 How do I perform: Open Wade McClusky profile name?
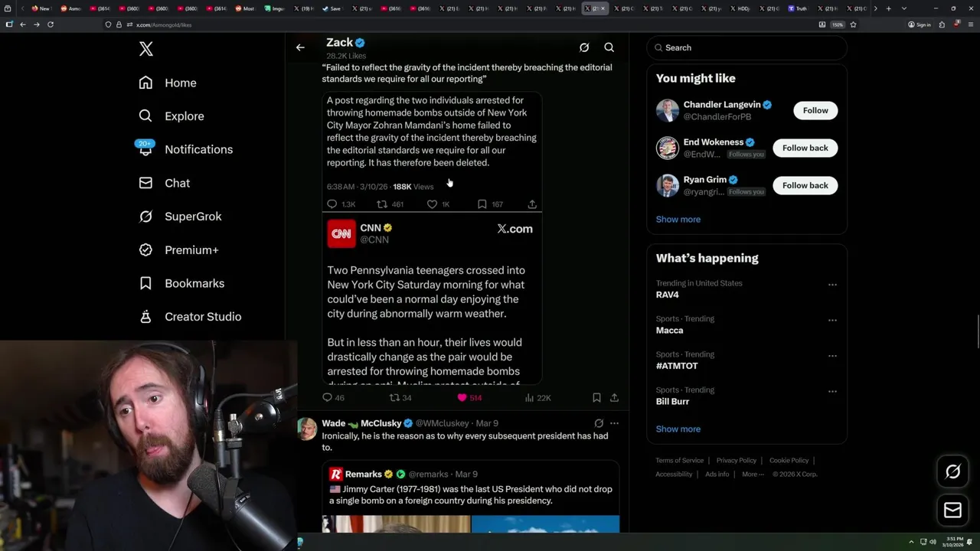pyautogui.click(x=361, y=423)
